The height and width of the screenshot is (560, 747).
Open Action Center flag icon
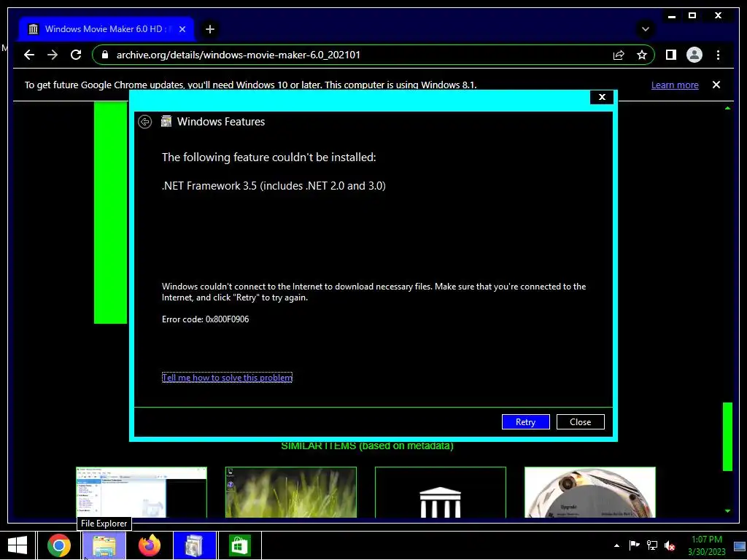click(634, 545)
